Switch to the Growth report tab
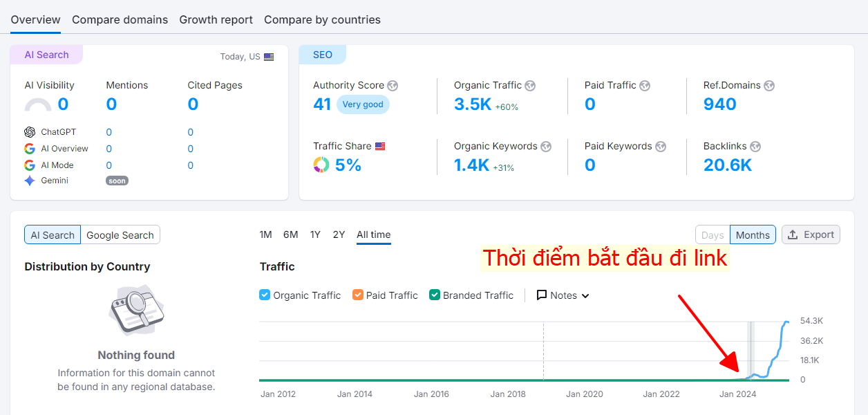The image size is (868, 415). [216, 19]
